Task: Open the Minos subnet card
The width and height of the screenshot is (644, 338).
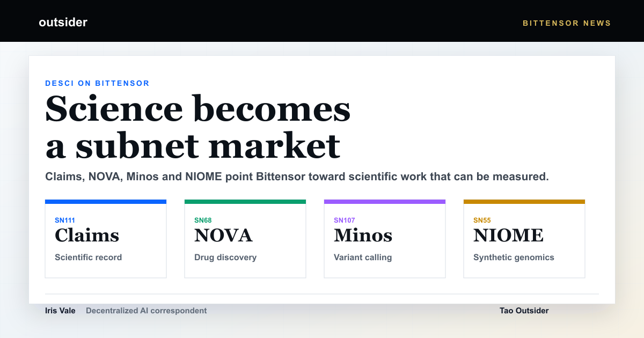Action: click(385, 239)
